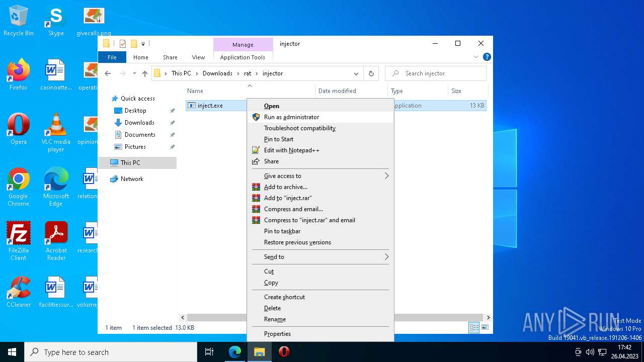Image resolution: width=644 pixels, height=362 pixels.
Task: Click the taskbar search box
Action: (x=111, y=352)
